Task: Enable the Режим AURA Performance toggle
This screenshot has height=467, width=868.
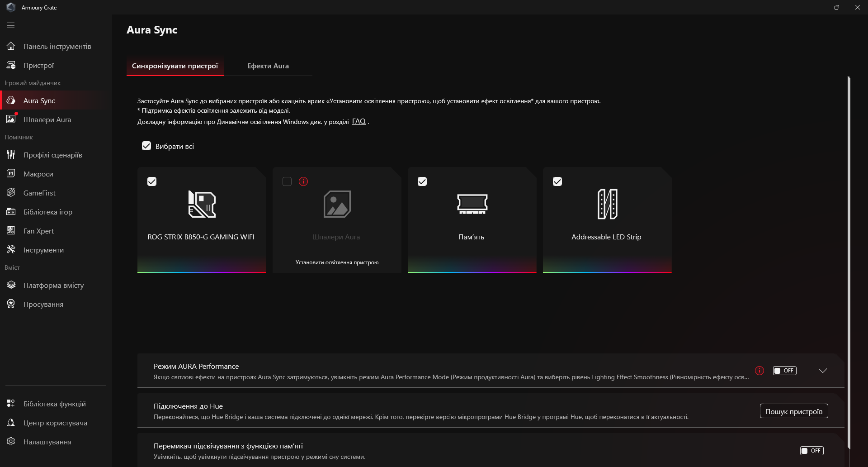Action: 785,371
